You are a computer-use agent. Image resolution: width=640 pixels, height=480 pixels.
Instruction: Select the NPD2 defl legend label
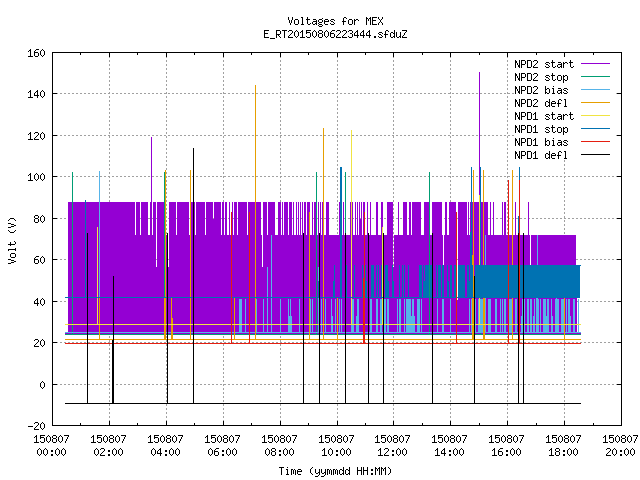[x=541, y=103]
